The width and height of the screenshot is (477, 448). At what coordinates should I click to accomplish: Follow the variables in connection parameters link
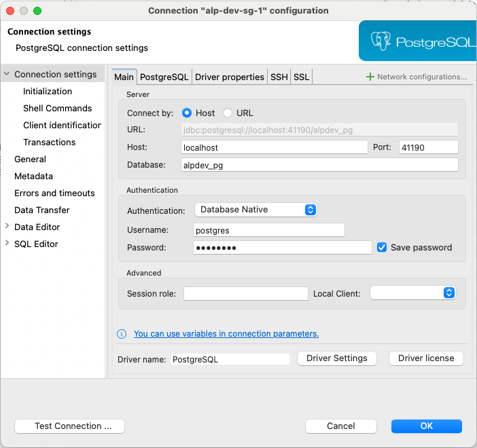[226, 334]
